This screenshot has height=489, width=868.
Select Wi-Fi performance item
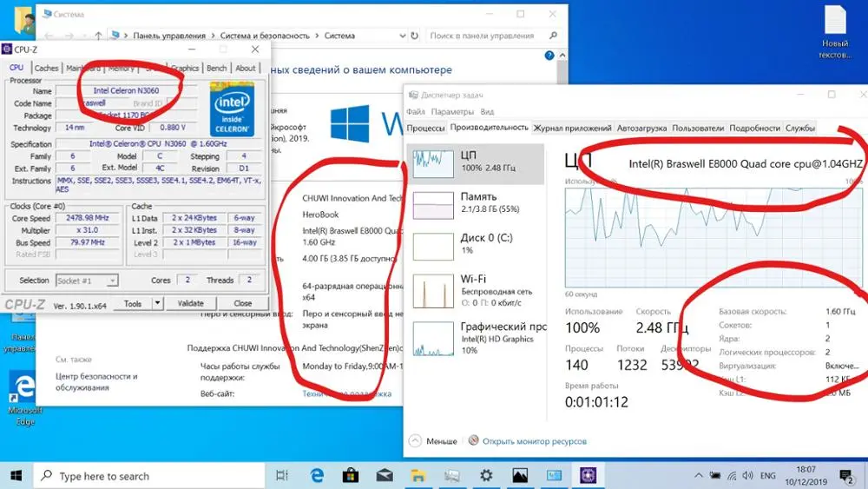click(x=476, y=291)
